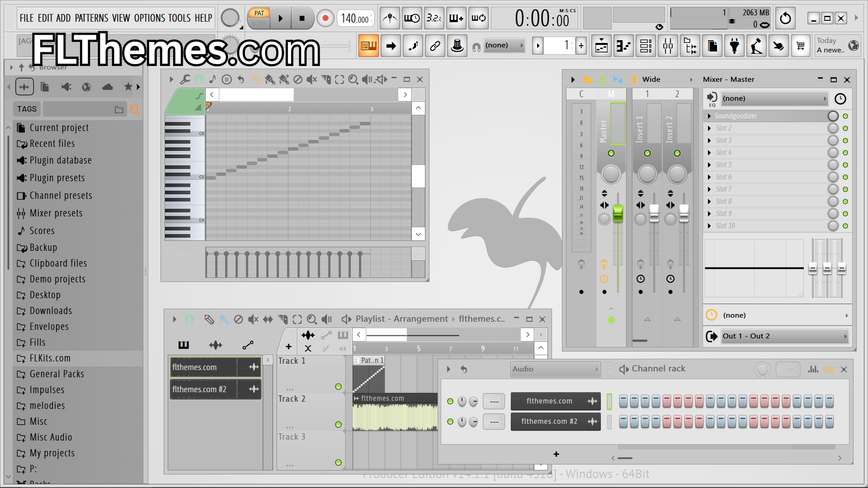Toggle Soundgoodizer effect slot enable knob
The image size is (868, 488).
[x=833, y=116]
